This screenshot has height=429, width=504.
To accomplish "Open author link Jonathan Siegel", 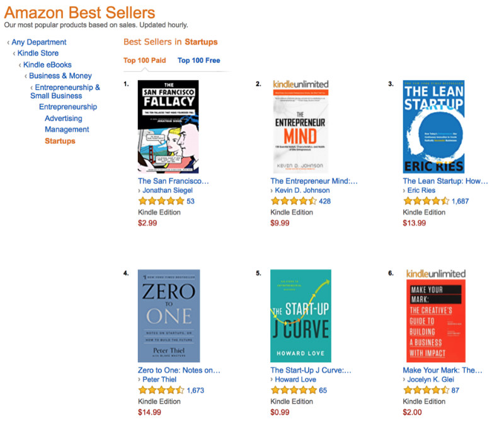I will tap(168, 191).
